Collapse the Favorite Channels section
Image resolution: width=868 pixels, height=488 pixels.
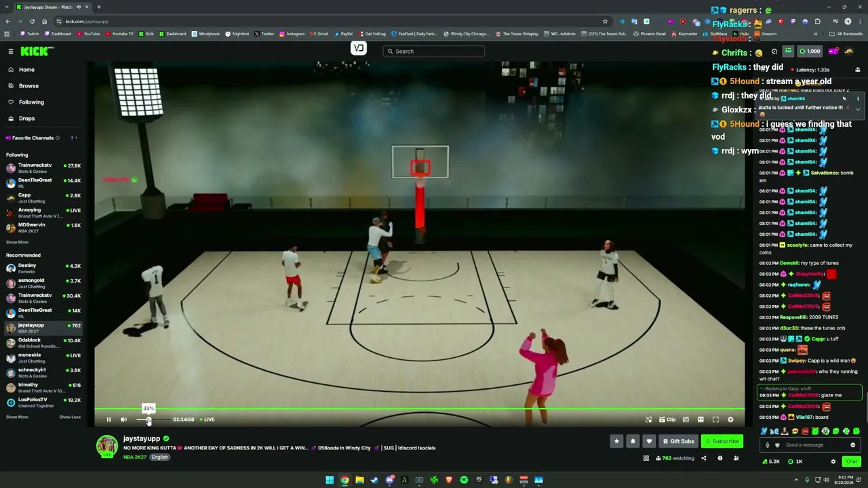pos(76,138)
